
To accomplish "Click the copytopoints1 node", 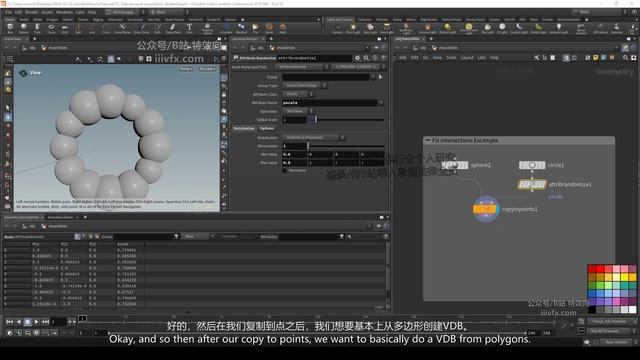I will tap(486, 209).
